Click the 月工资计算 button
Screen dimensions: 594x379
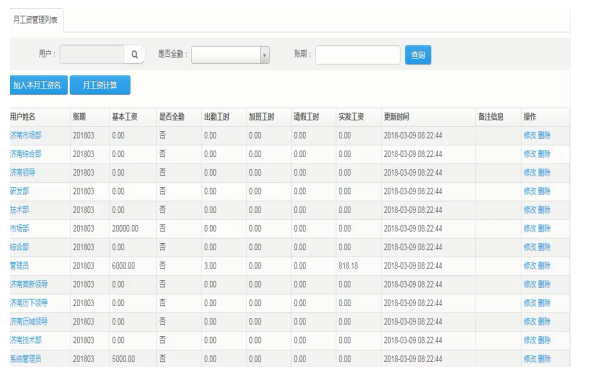[x=100, y=85]
